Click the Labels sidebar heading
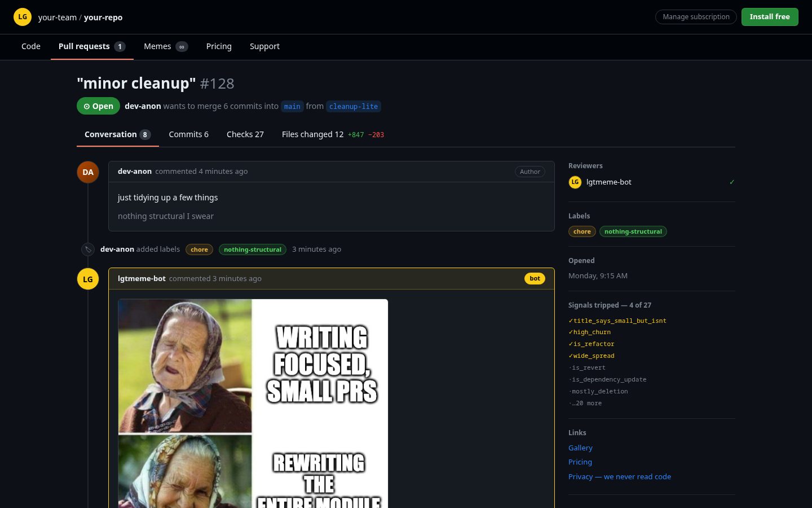The image size is (812, 508). 579,216
